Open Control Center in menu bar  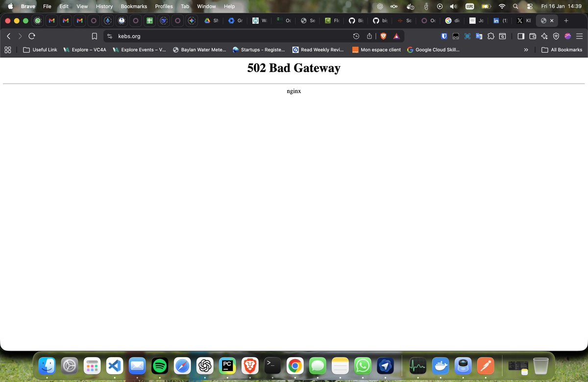[x=530, y=6]
